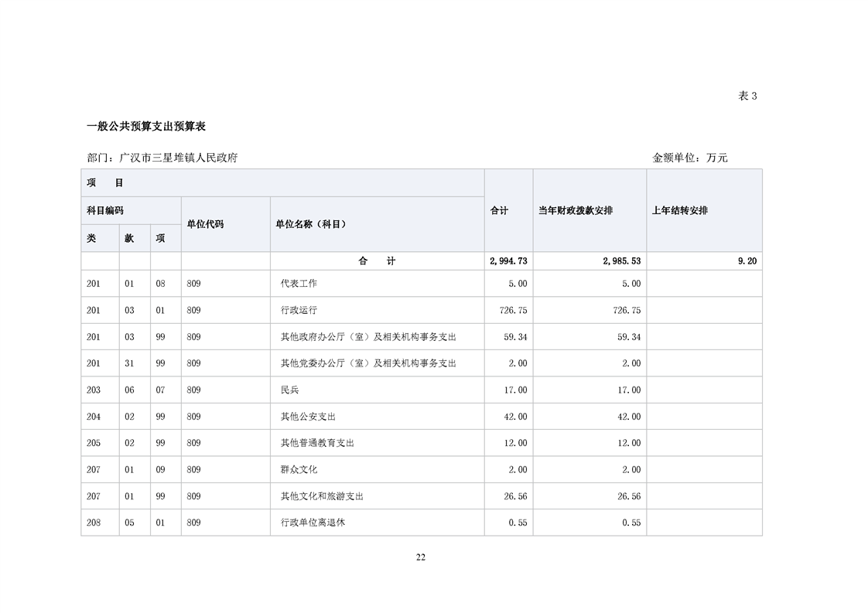Click the 款 sub-header cell
Image resolution: width=868 pixels, height=613 pixels.
tap(135, 238)
